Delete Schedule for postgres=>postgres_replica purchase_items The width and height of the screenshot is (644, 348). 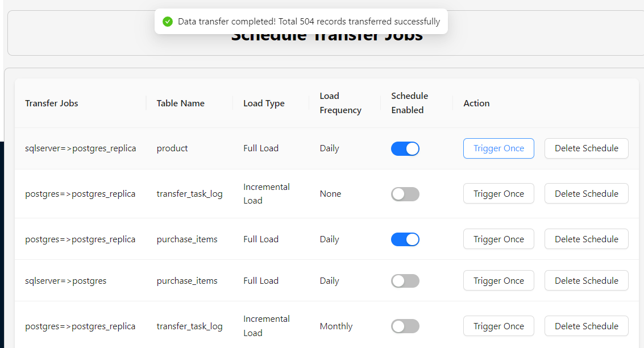pyautogui.click(x=586, y=239)
